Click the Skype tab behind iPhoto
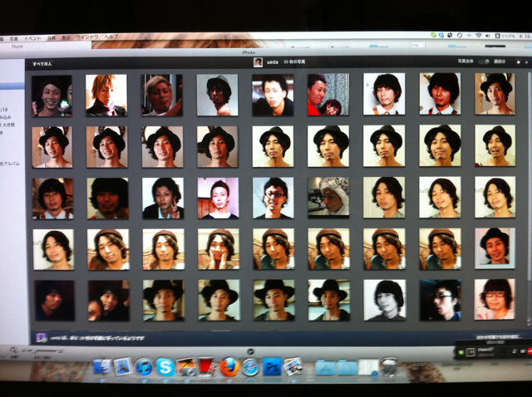 click(x=17, y=47)
